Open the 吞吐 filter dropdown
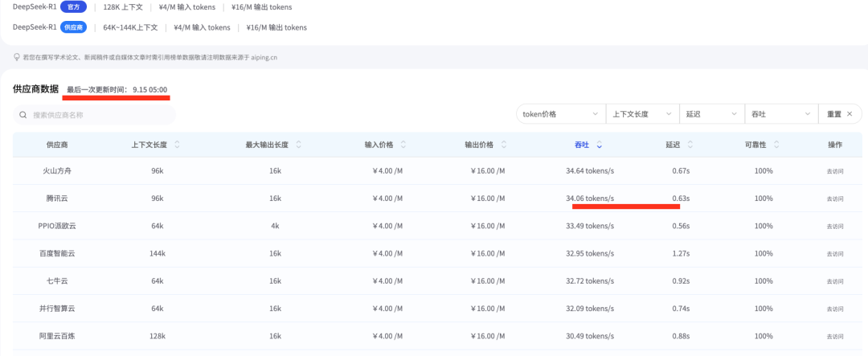Viewport: 868px width, 356px height. tap(781, 114)
